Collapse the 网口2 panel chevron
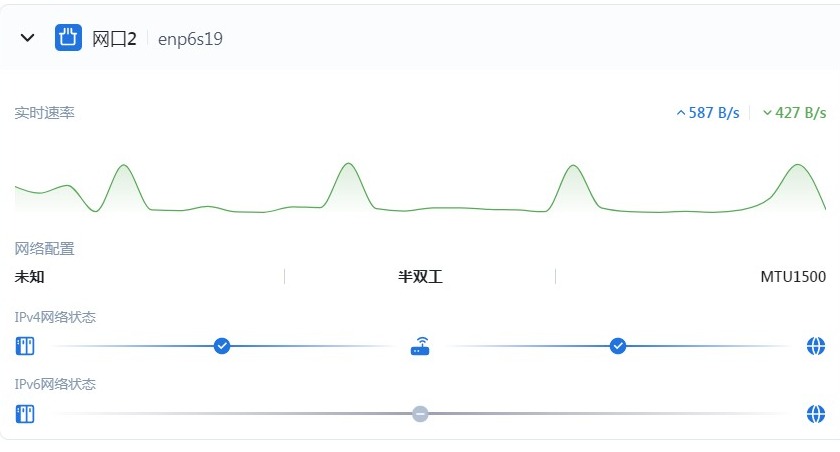The width and height of the screenshot is (840, 452). coord(28,39)
